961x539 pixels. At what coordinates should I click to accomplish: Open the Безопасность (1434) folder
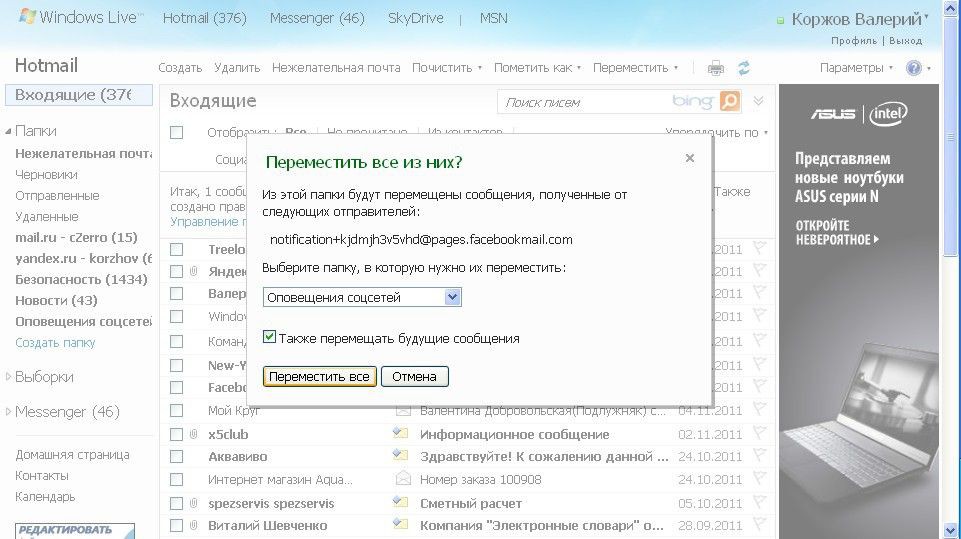[x=81, y=280]
